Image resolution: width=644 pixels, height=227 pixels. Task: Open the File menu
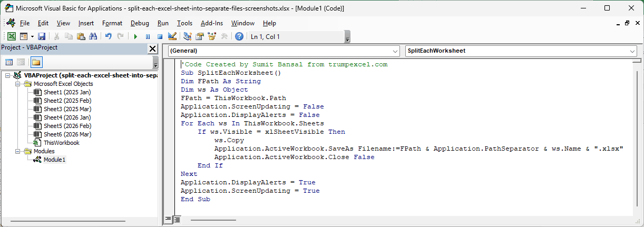[25, 23]
